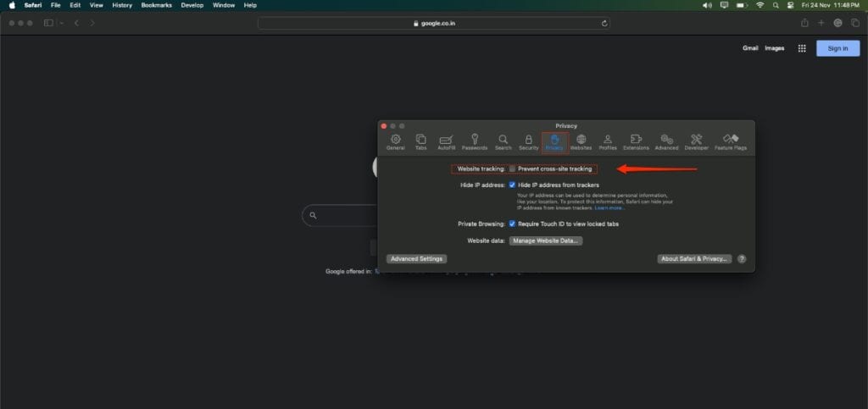Open the Advanced settings pane

[666, 142]
